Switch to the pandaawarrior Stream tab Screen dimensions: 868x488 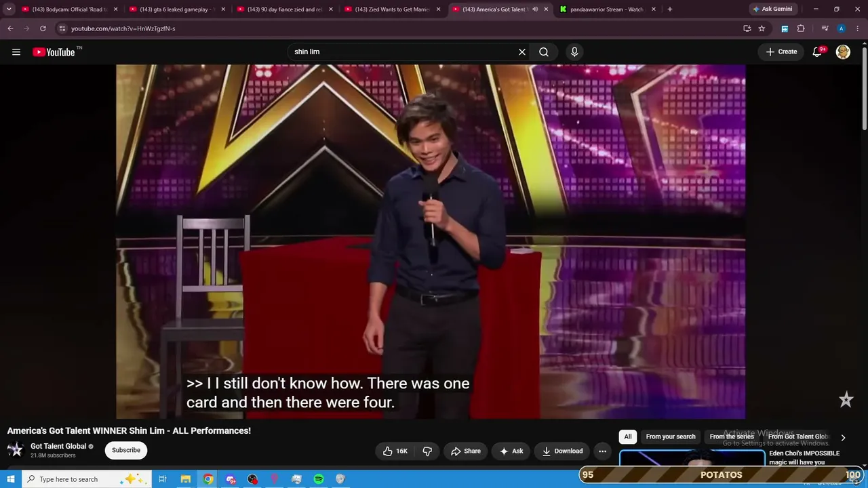(607, 9)
